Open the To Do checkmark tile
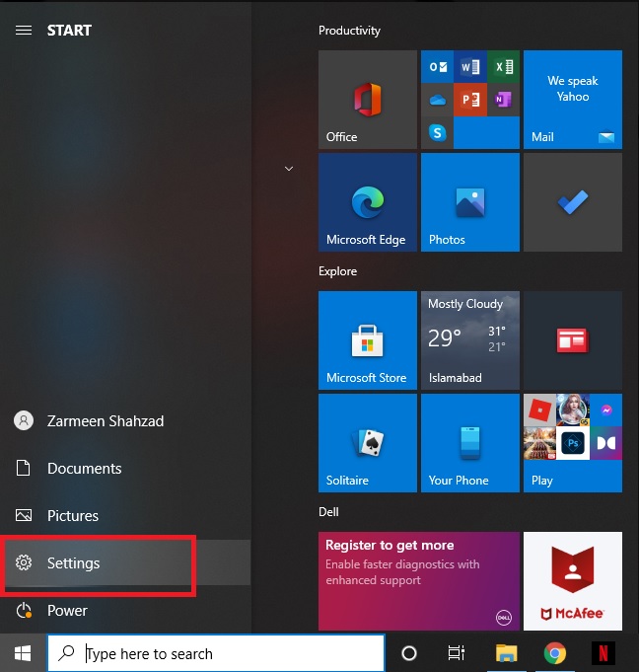The height and width of the screenshot is (672, 639). tap(573, 202)
